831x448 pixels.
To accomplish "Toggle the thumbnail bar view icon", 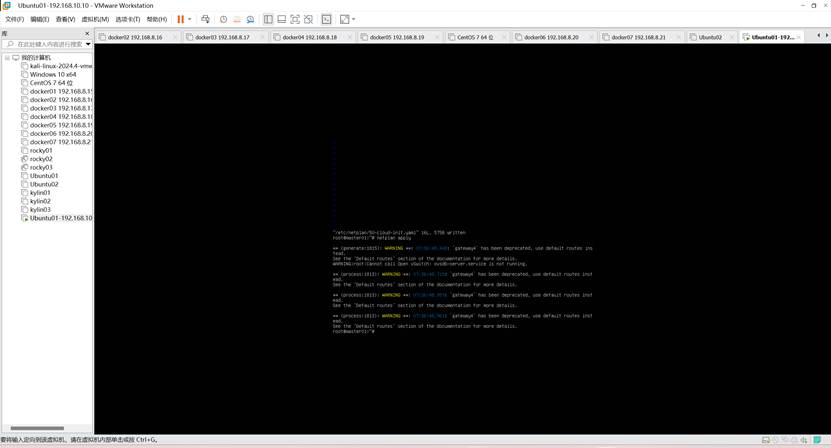I will pos(281,19).
